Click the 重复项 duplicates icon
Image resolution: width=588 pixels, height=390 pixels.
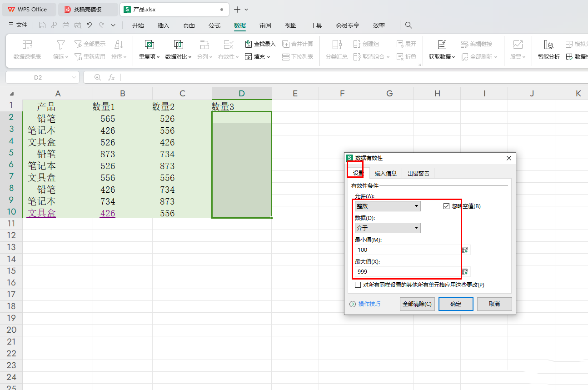(149, 45)
